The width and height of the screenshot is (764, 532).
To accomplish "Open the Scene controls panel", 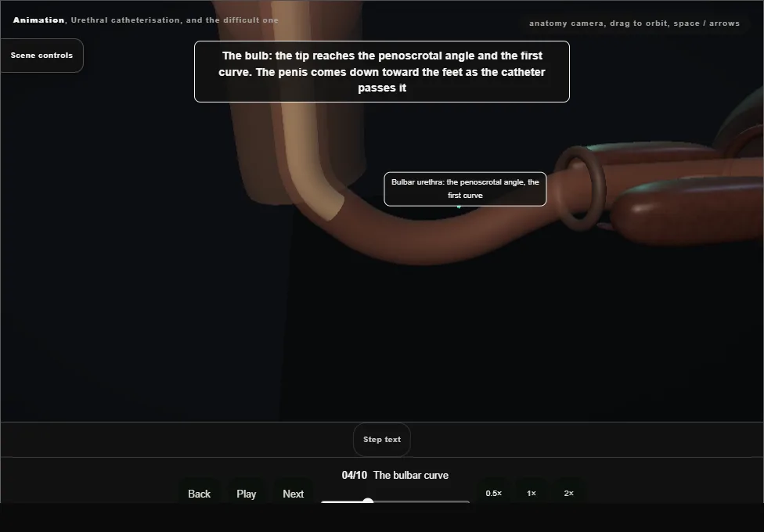I will point(42,56).
